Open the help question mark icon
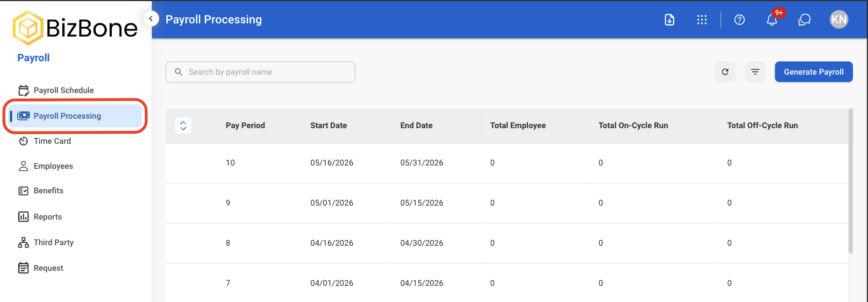 point(739,20)
